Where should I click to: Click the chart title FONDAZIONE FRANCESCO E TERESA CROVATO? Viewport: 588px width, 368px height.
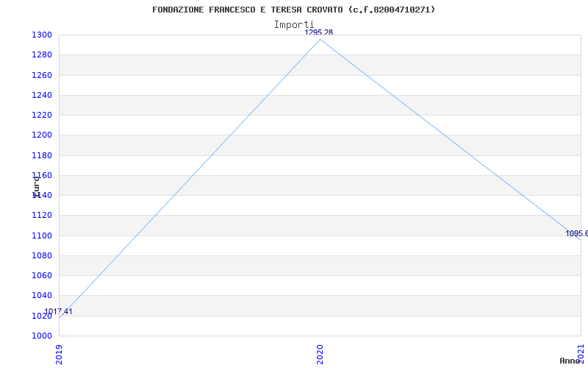[x=293, y=10]
